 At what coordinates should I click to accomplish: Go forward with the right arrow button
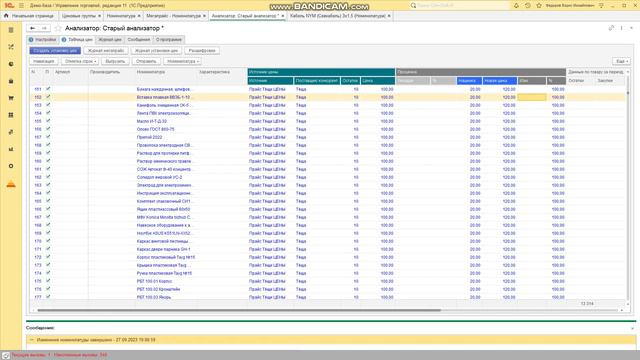coord(44,28)
